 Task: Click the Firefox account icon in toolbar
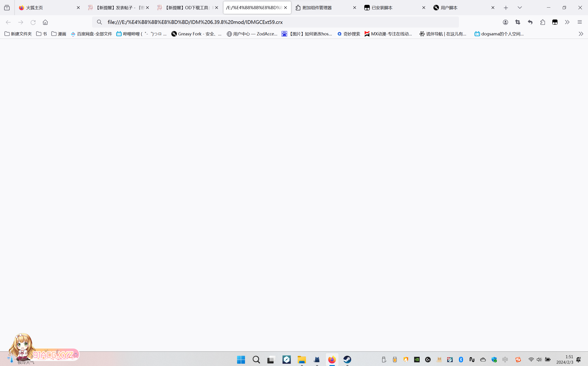click(x=505, y=22)
